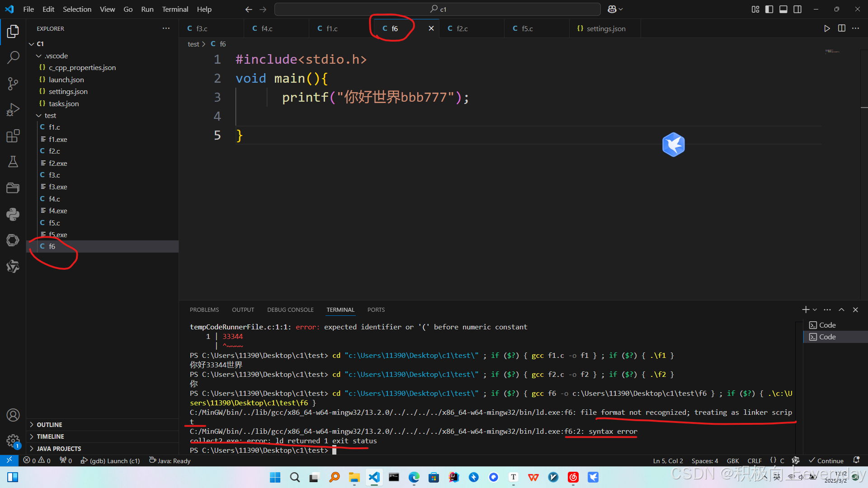Click the Run Code play button
Viewport: 868px width, 488px height.
(827, 28)
